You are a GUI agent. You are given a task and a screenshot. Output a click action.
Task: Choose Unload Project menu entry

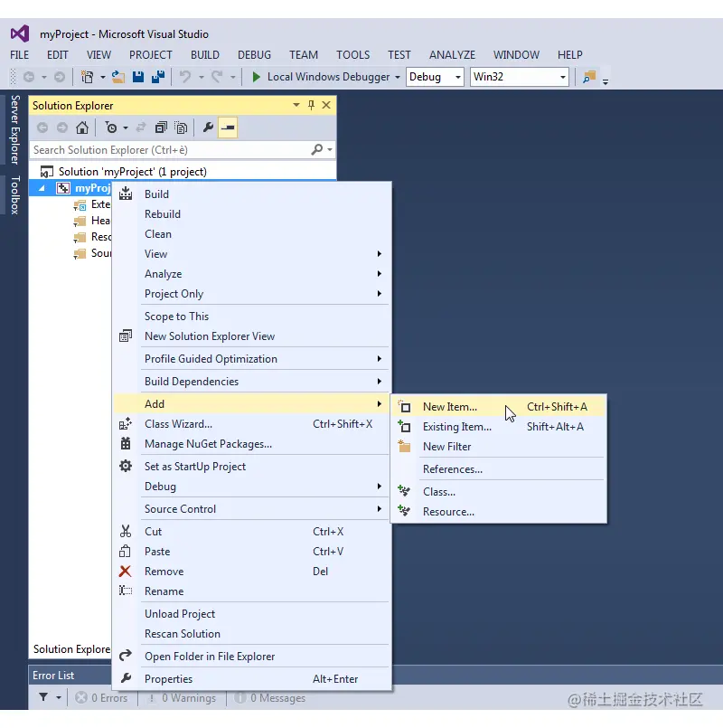252,614
